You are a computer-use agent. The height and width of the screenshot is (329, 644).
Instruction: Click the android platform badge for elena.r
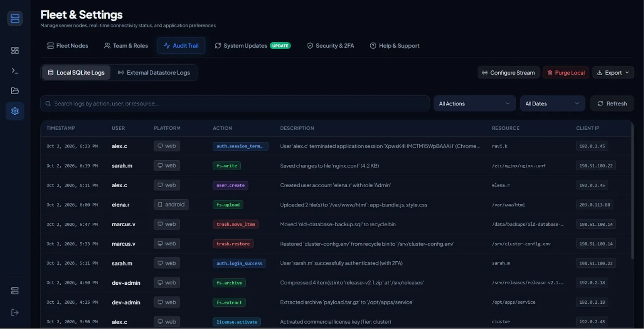coord(171,205)
